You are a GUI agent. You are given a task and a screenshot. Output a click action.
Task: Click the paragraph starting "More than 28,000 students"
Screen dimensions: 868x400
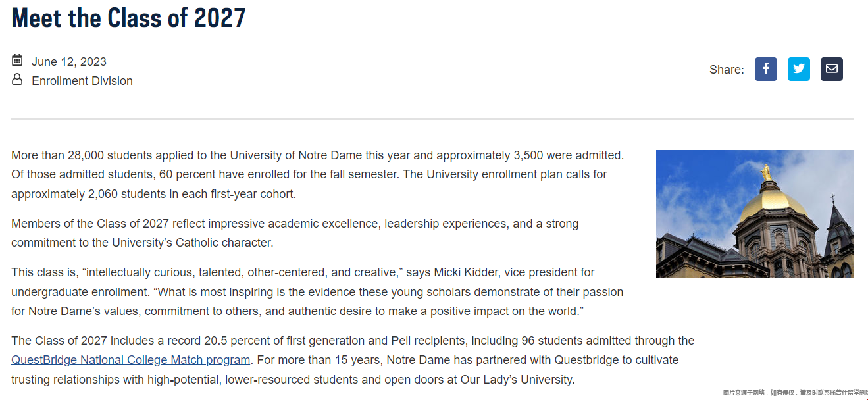318,174
